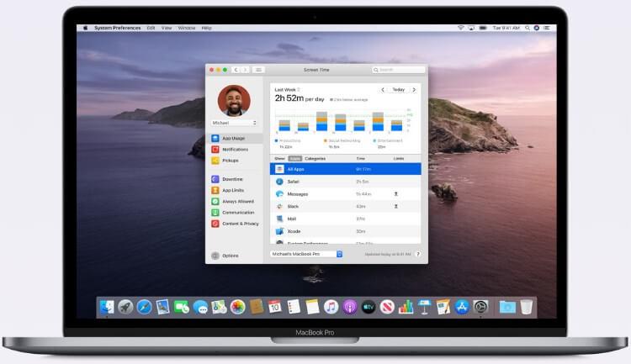Viewport: 631px width, 364px height.
Task: Click the Messages row's limit hourglass icon
Action: 396,194
